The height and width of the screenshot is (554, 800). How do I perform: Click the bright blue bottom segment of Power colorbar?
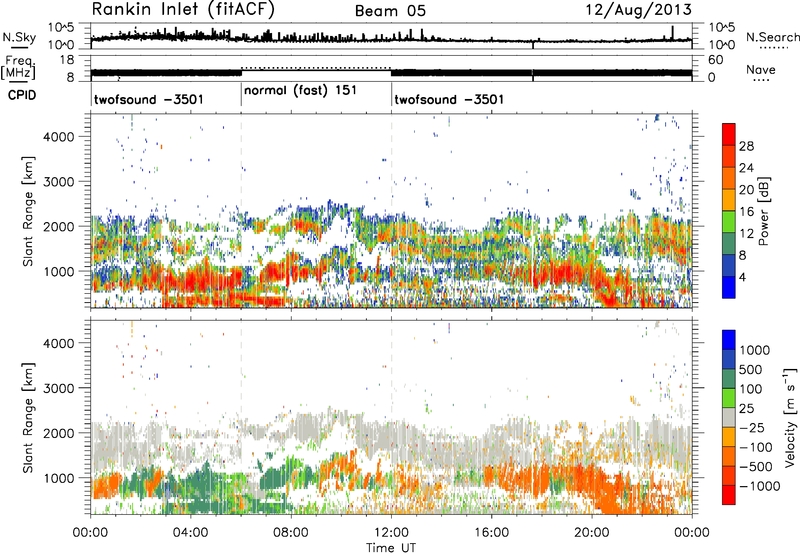pyautogui.click(x=729, y=287)
